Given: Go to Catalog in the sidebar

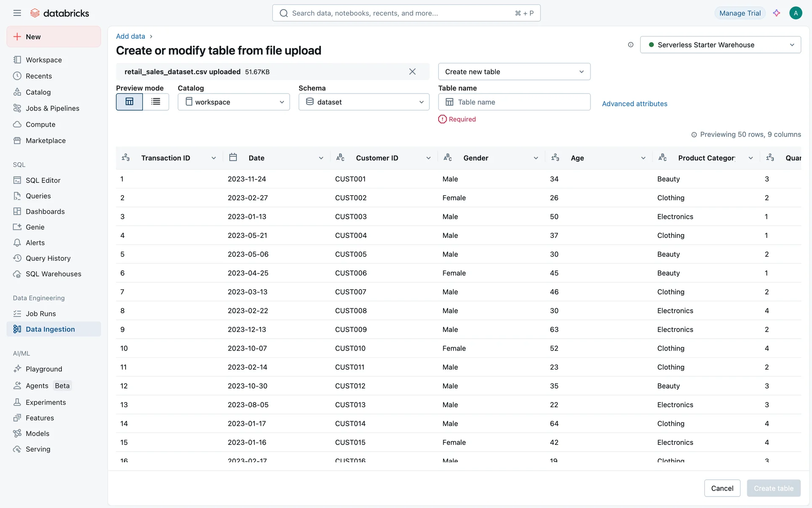Looking at the screenshot, I should tap(38, 92).
